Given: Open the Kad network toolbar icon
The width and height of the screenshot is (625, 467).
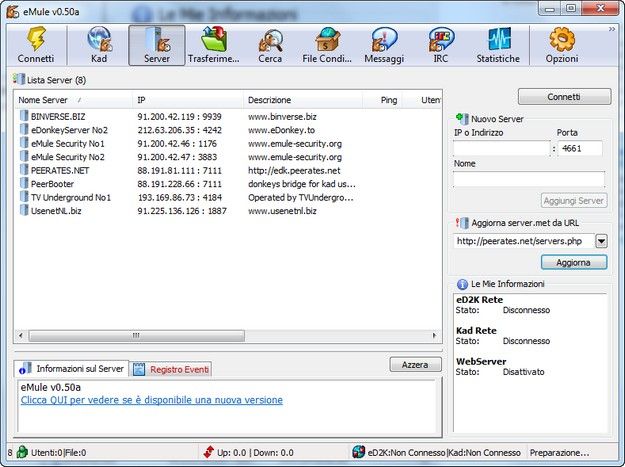Looking at the screenshot, I should (99, 39).
